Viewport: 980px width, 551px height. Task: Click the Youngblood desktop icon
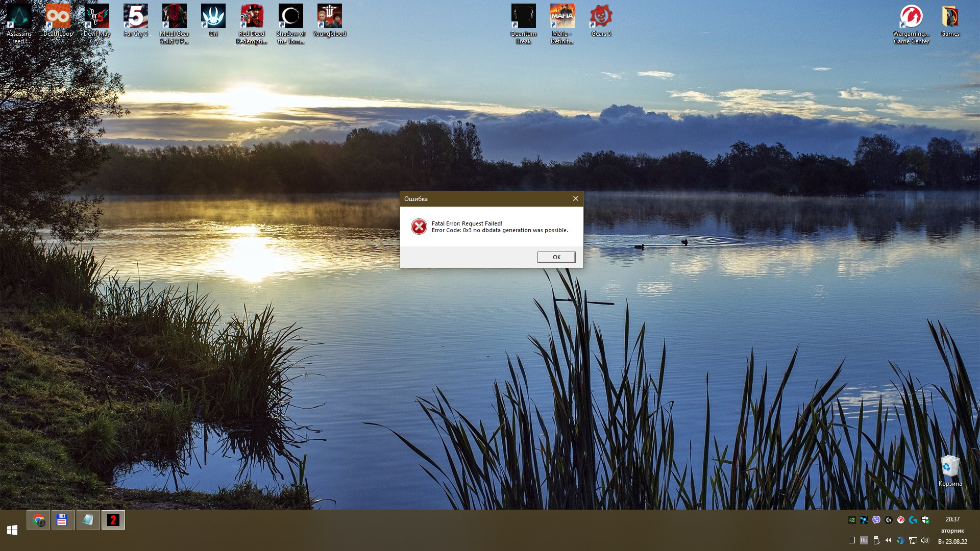329,20
